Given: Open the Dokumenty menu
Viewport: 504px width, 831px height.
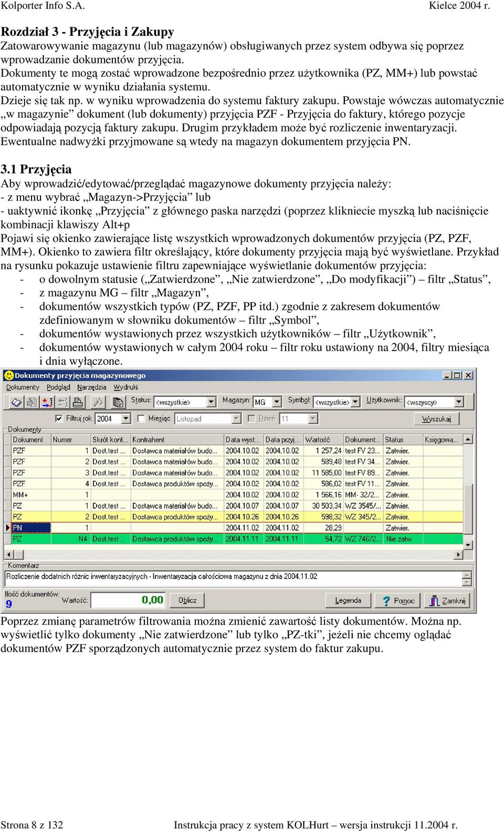Looking at the screenshot, I should click(23, 387).
